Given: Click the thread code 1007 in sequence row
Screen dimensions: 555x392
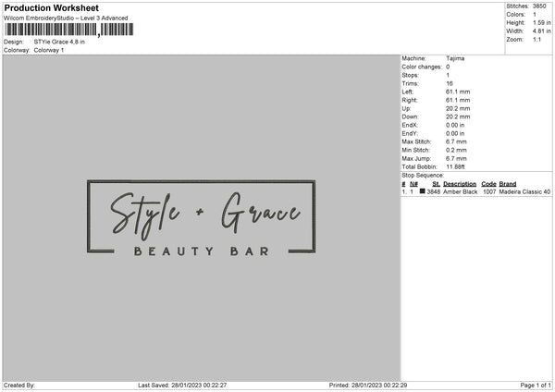Looking at the screenshot, I should [x=489, y=192].
